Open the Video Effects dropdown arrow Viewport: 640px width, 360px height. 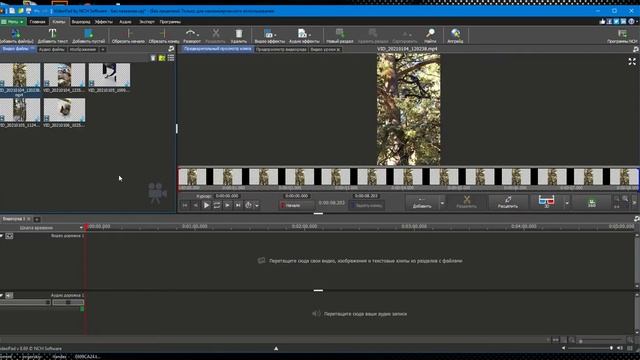pos(276,35)
